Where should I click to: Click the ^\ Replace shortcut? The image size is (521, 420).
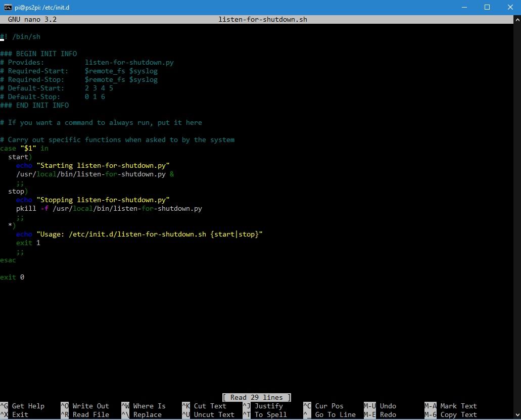(x=141, y=414)
